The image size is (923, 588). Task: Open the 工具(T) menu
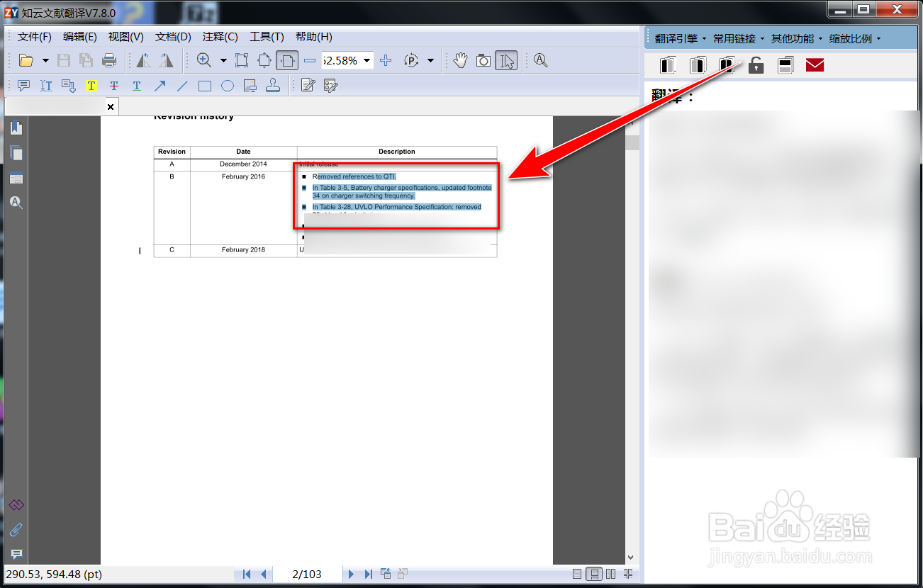click(x=267, y=37)
